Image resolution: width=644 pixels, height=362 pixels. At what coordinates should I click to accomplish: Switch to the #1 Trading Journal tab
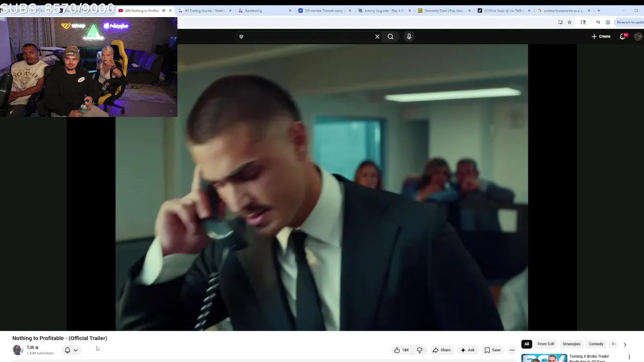pyautogui.click(x=205, y=11)
